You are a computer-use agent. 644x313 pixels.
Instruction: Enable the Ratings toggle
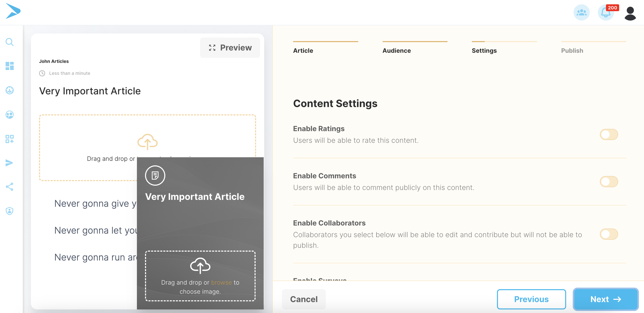(x=609, y=134)
